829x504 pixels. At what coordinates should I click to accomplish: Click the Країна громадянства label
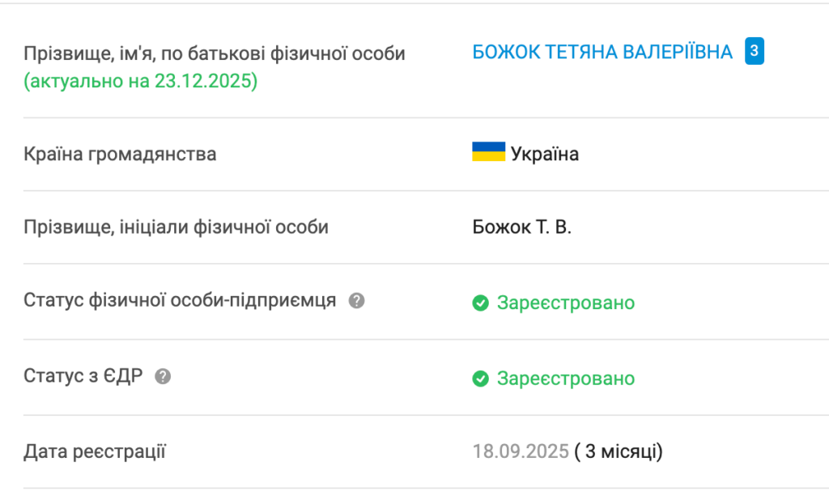[x=120, y=154]
